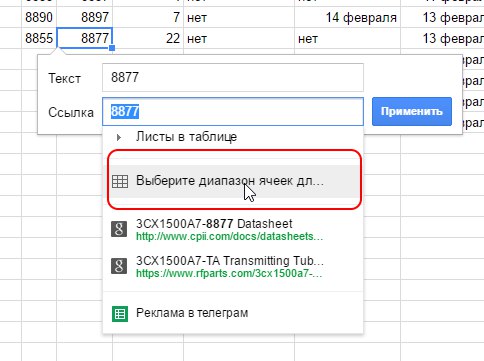Select Реклама в телеграм spreadsheet suggestion
Viewport: 484px width, 361px height.
click(233, 313)
